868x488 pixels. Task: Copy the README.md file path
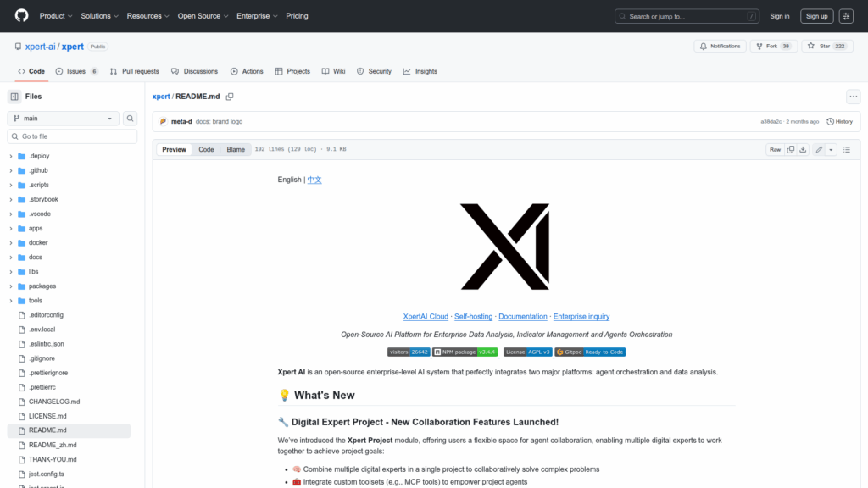(x=230, y=97)
